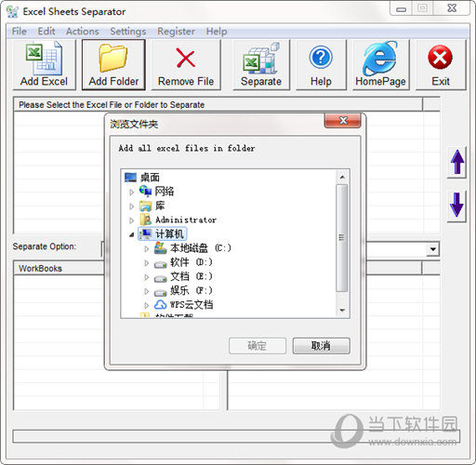
Task: Open the Help menu in menu bar
Action: (x=217, y=32)
